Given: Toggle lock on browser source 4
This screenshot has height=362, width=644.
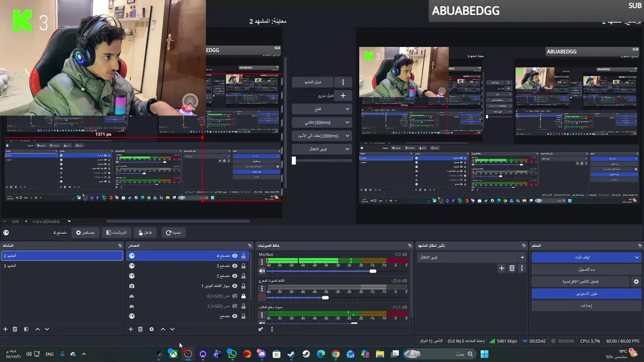Looking at the screenshot, I should 244,256.
